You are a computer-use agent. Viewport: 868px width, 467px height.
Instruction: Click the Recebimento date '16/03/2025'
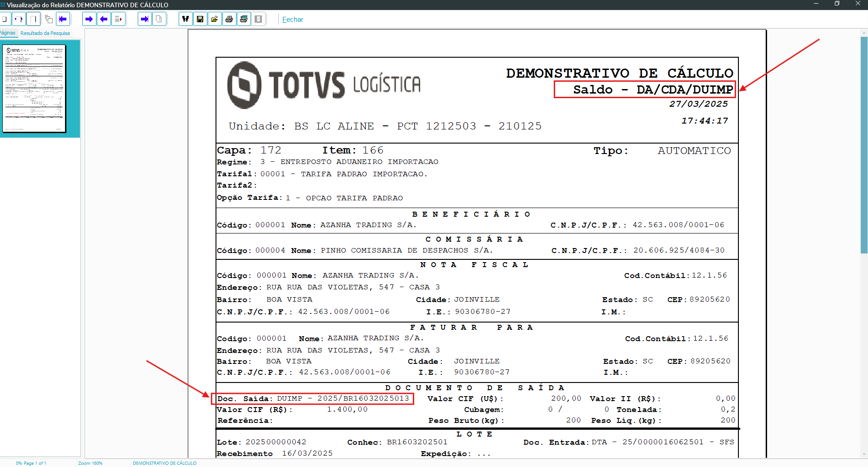tap(307, 453)
